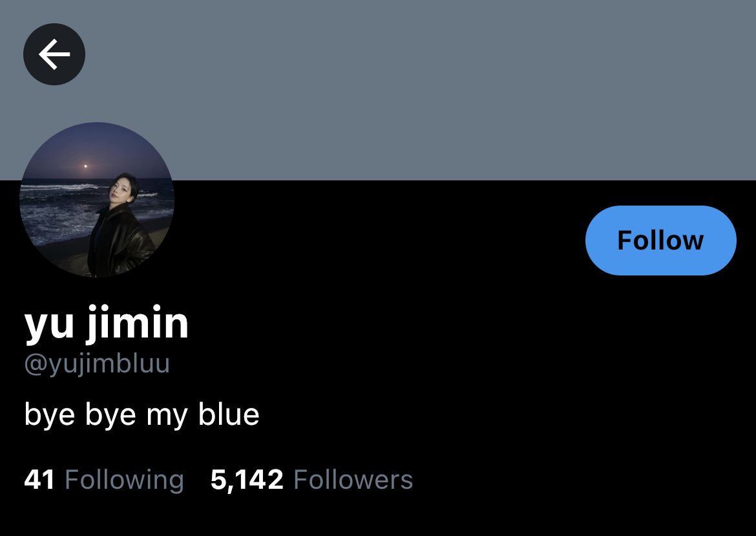Go back using the arrow icon
Image resolution: width=756 pixels, height=536 pixels.
coord(54,54)
